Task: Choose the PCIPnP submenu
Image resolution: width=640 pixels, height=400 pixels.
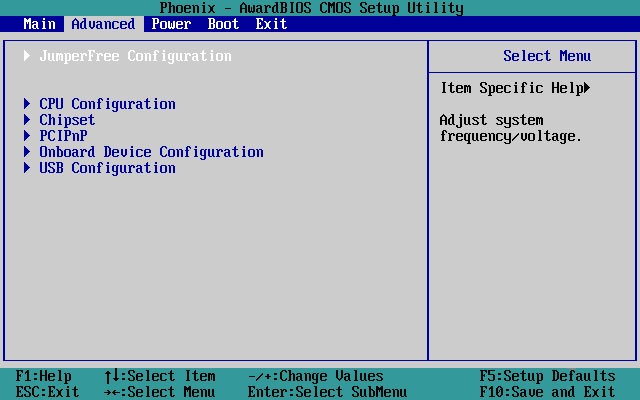Action: [63, 136]
